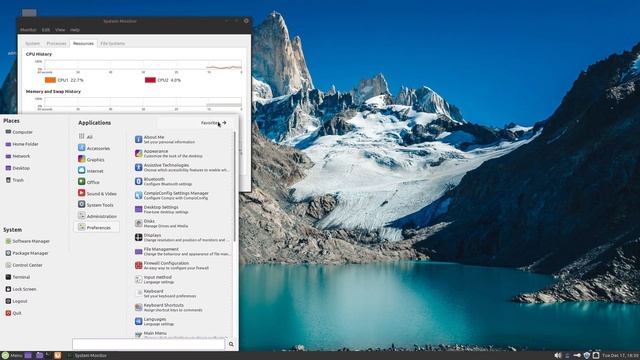Click the Menu button on the panel
Viewport: 640px width, 360px height.
click(x=12, y=356)
